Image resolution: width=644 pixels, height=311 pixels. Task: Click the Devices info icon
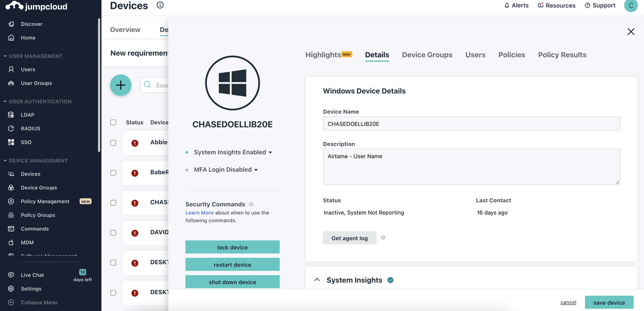click(160, 5)
